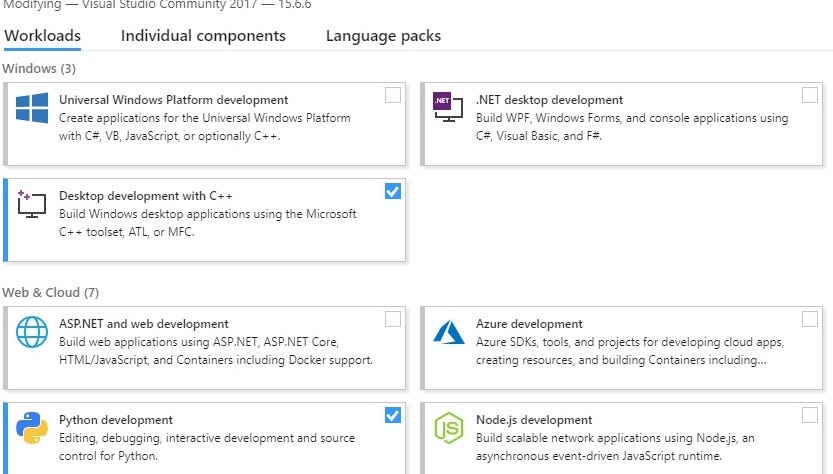Click the Python development logo icon
This screenshot has height=474, width=833.
[32, 428]
